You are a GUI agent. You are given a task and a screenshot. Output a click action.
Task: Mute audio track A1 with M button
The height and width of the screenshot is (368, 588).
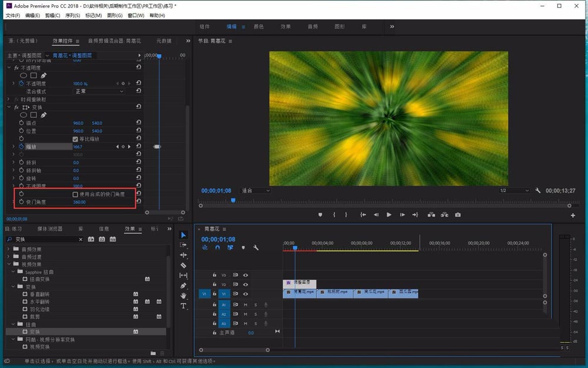coord(245,305)
